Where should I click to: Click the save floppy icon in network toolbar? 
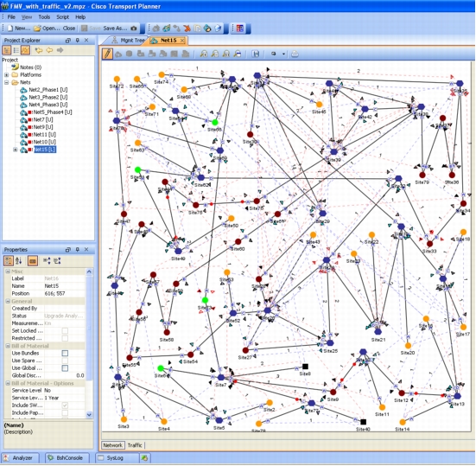[256, 54]
